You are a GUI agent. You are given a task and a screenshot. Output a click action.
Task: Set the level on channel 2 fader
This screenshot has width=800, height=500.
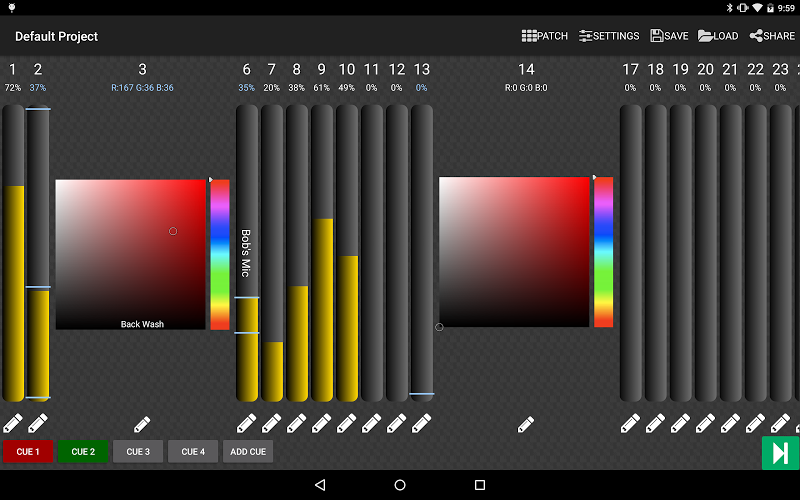coord(38,253)
